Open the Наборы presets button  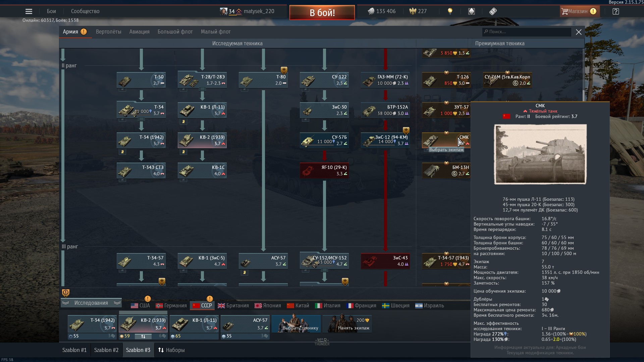click(171, 350)
